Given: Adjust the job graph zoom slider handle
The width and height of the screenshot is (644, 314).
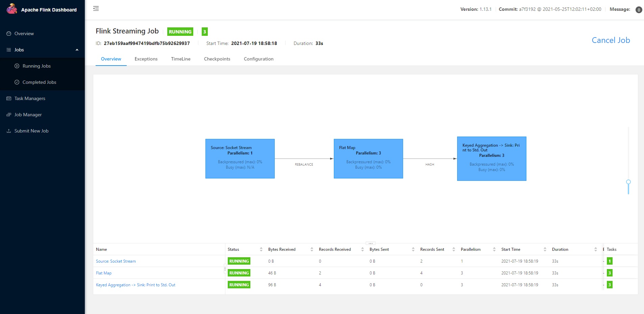Looking at the screenshot, I should tap(628, 182).
